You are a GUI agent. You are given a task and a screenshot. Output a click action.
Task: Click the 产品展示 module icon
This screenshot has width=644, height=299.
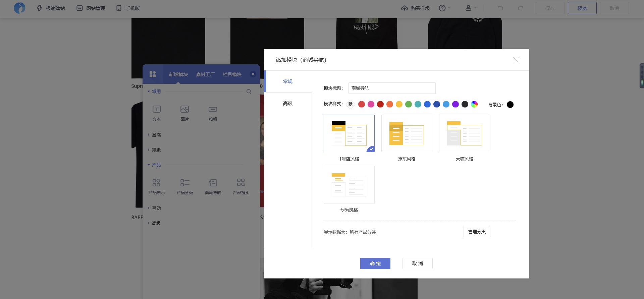[x=156, y=183]
